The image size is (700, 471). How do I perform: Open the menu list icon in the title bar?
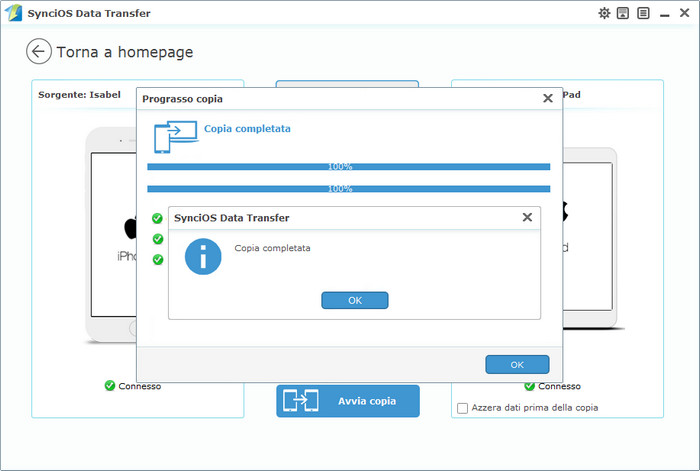coord(643,13)
